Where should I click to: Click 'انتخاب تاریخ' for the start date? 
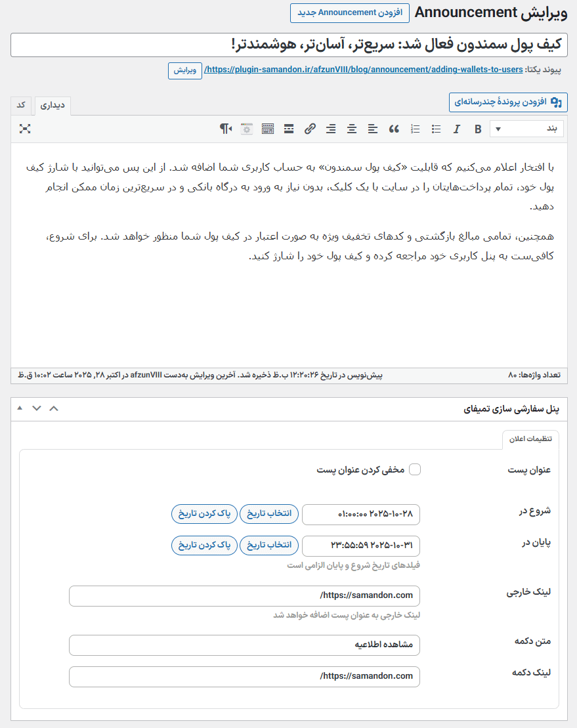268,513
